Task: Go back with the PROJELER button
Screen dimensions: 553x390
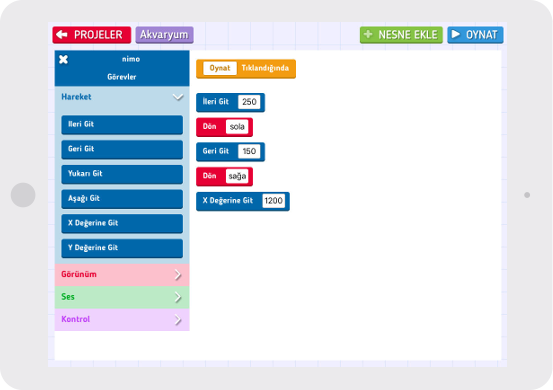Action: tap(92, 35)
